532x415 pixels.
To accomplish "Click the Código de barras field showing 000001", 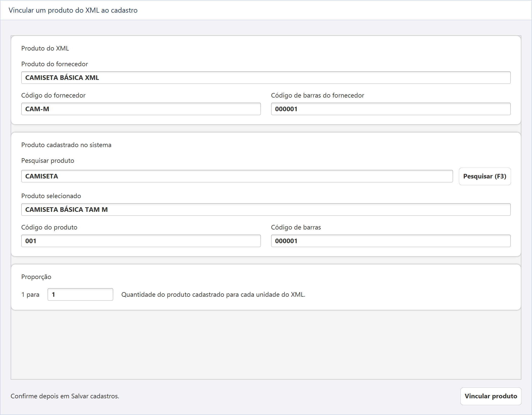I will point(391,241).
